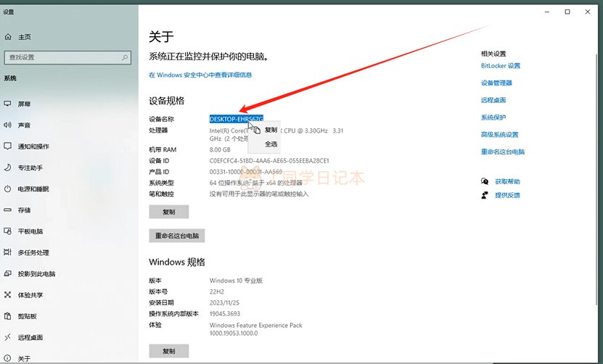Screen dimensions: 603x364
Task: Open 通知和操作 notification icon
Action: tap(7, 146)
